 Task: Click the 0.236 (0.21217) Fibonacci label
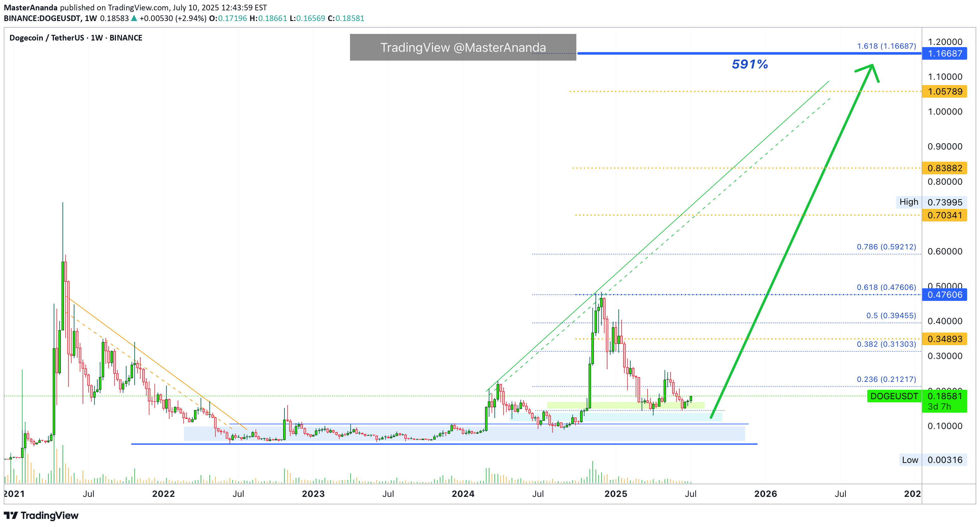click(886, 379)
